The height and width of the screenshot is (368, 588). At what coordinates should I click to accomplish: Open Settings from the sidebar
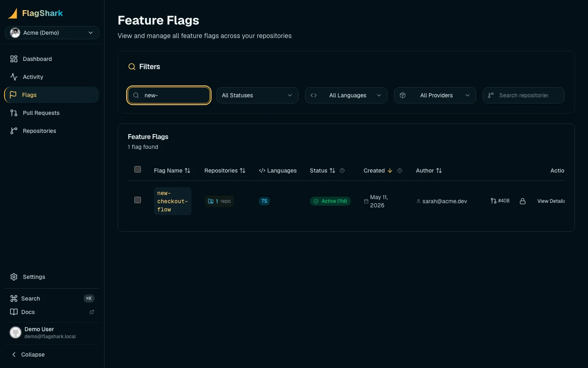click(52, 277)
